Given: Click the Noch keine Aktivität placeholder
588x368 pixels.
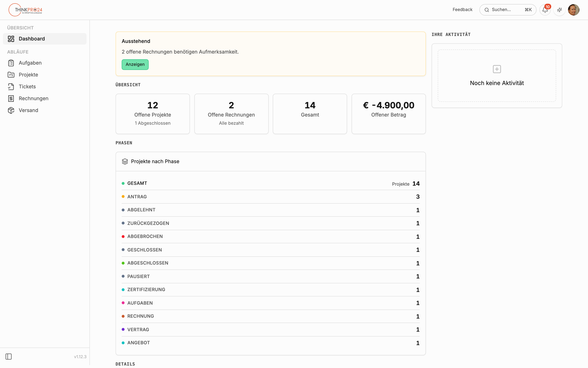Looking at the screenshot, I should pos(497,76).
